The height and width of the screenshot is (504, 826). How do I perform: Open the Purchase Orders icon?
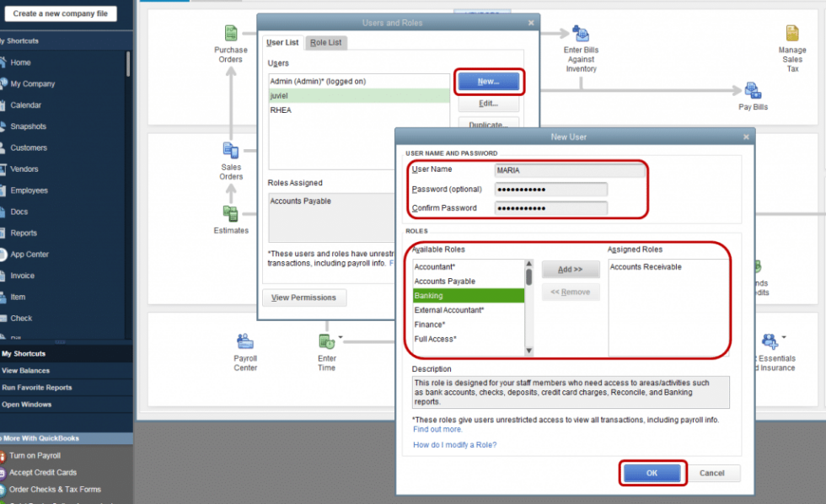[231, 34]
